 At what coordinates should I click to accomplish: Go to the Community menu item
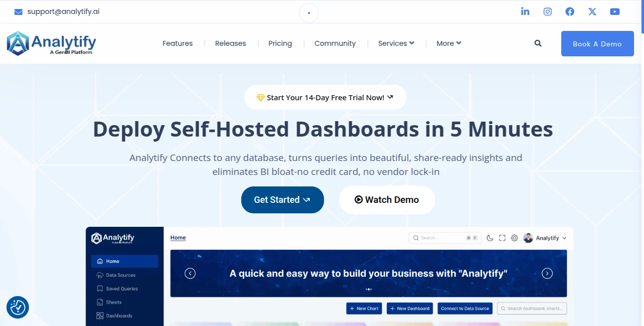pos(334,43)
